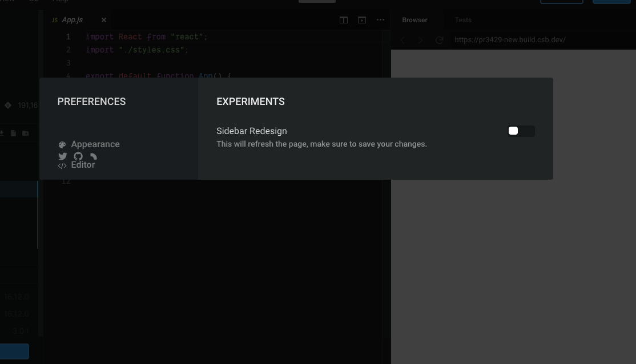Refresh the preview browser
The height and width of the screenshot is (364, 636).
point(439,40)
